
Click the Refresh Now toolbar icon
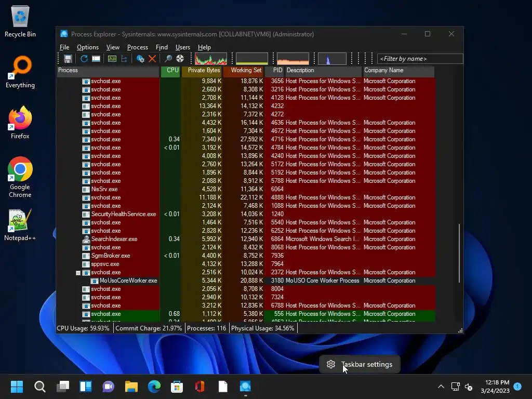pos(84,59)
